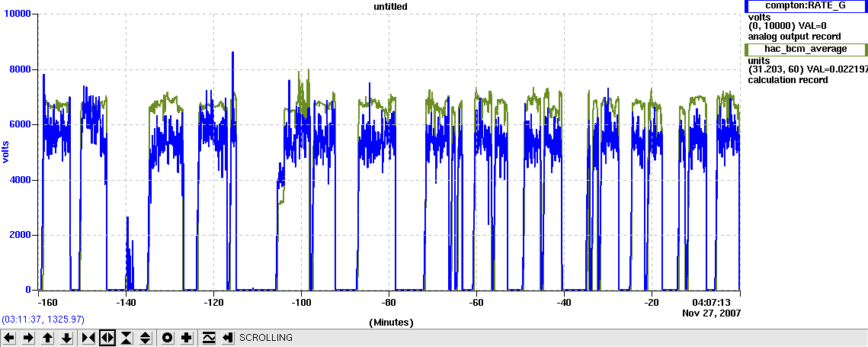Screen dimensions: 868x347
Task: Click the green hac_bcm_average color bar
Action: pos(748,50)
